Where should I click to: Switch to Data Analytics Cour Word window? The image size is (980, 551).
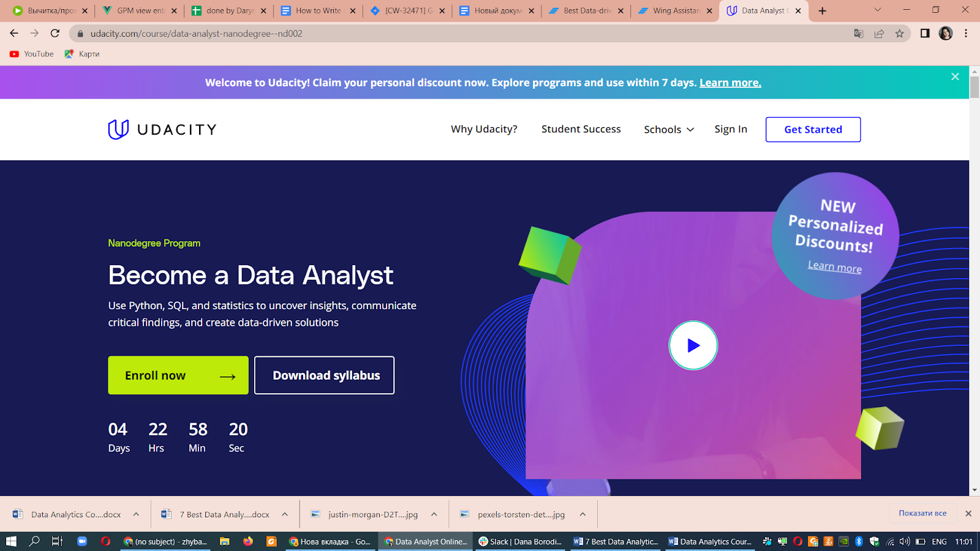click(710, 541)
